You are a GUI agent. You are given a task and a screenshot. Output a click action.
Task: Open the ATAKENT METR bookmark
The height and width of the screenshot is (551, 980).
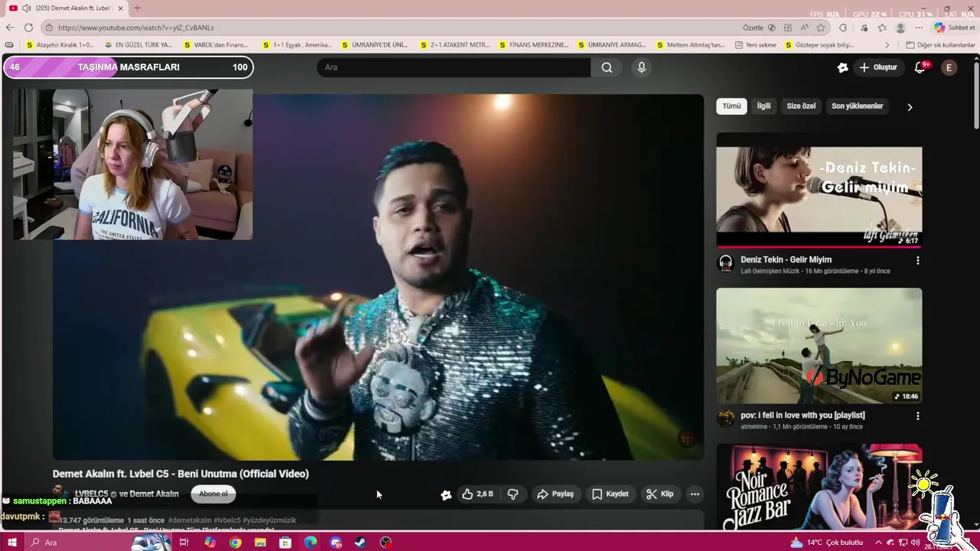[x=454, y=45]
